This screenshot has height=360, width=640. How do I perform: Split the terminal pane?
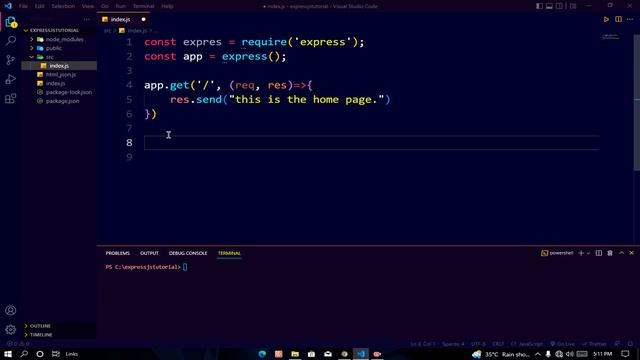click(599, 253)
